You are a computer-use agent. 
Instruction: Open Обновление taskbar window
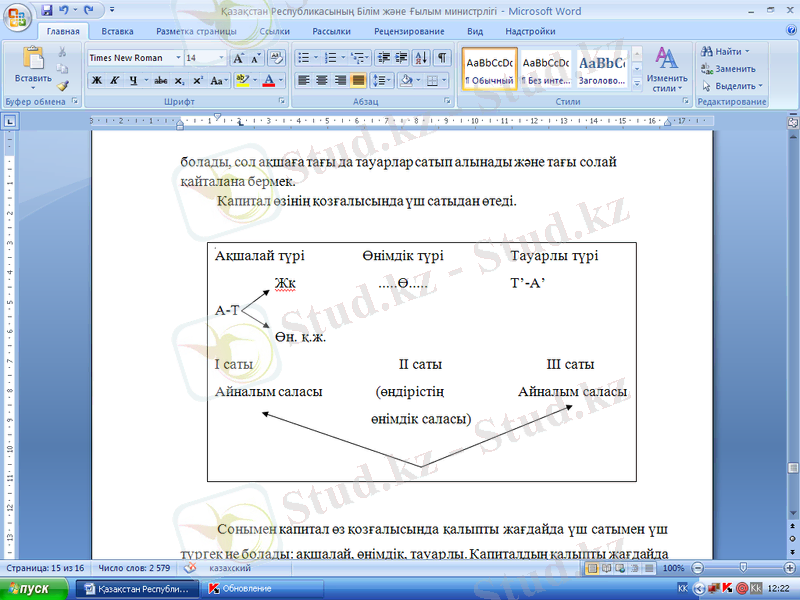(262, 589)
